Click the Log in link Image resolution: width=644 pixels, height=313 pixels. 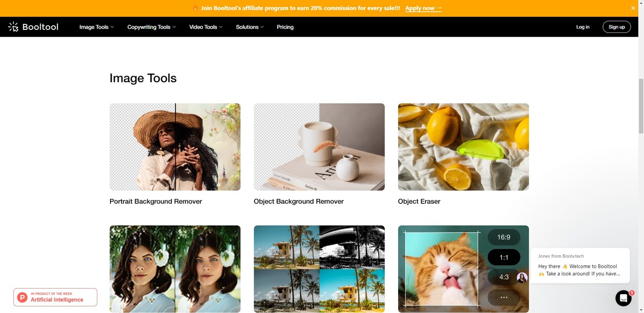[x=583, y=27]
